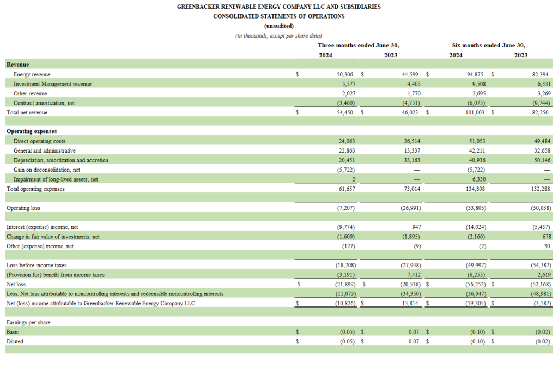
Task: Click Total operating expenses value 134,808
Action: click(475, 189)
